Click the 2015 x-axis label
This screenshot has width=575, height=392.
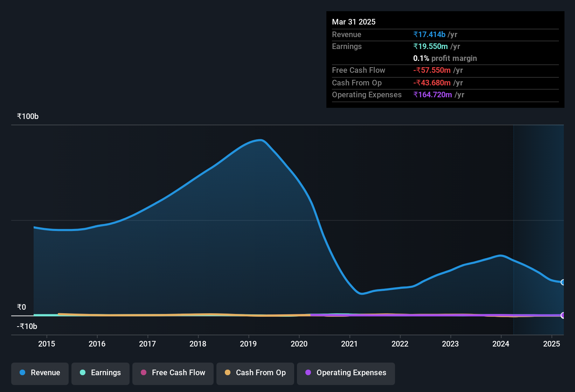tap(47, 344)
